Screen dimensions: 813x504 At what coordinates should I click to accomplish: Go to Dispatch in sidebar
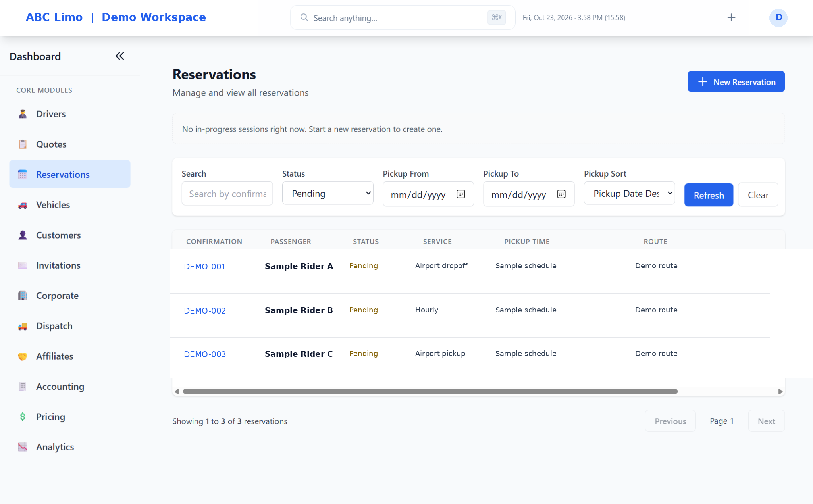pyautogui.click(x=70, y=326)
